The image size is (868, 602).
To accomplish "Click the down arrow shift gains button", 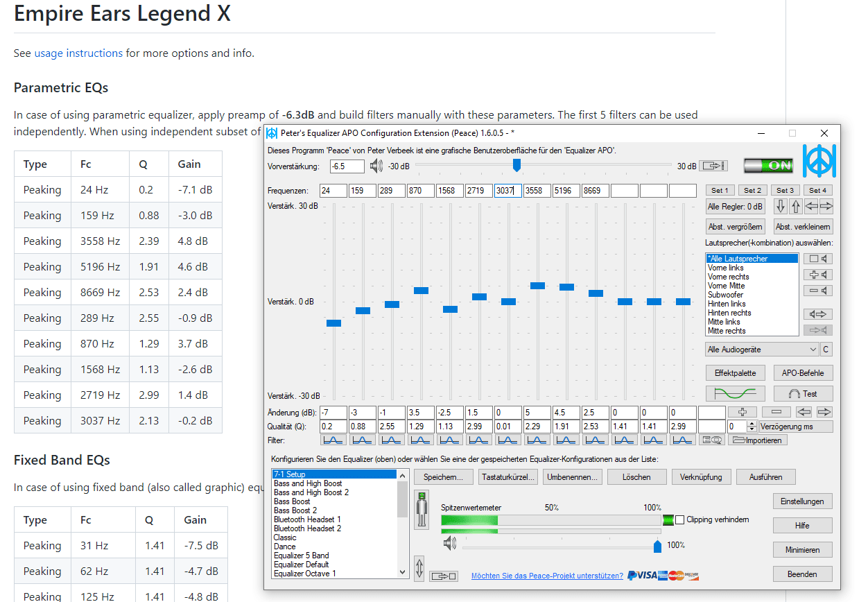I will pyautogui.click(x=781, y=207).
